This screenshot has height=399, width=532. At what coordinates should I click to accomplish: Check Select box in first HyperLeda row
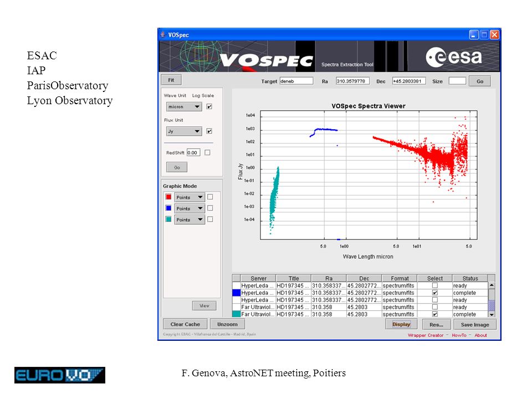[x=434, y=285]
